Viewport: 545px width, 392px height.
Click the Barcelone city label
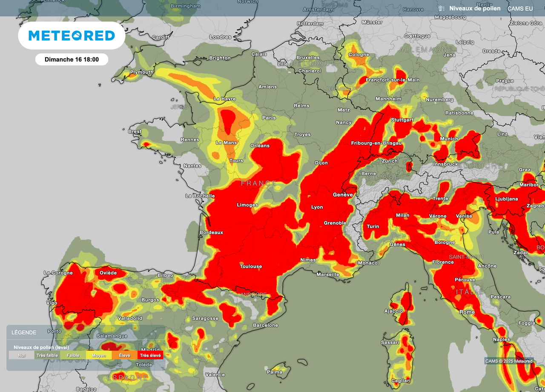265,325
